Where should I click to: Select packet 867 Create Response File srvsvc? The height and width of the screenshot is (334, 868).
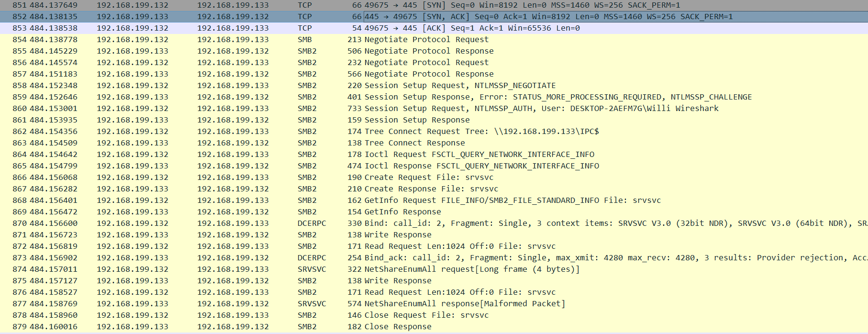[x=434, y=189]
